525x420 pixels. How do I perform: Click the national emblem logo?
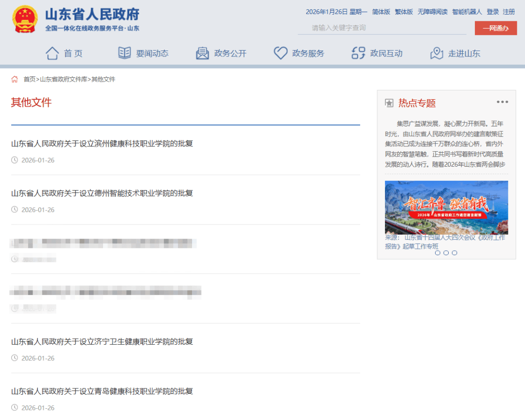[25, 19]
